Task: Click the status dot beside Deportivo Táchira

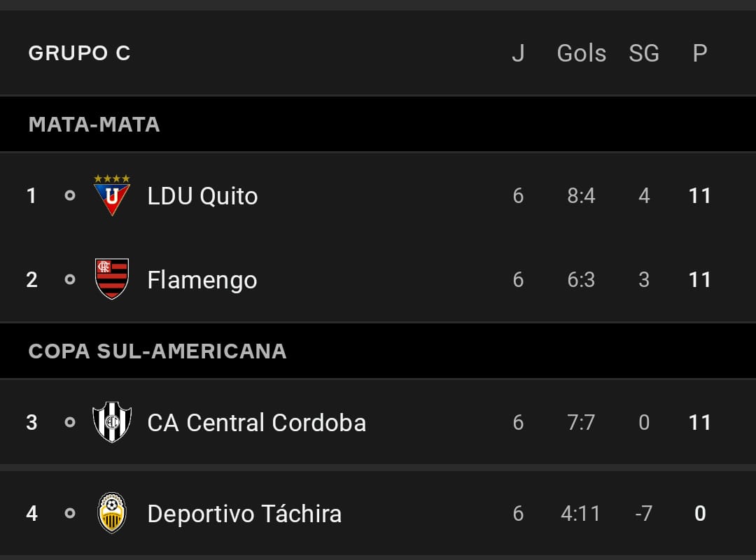Action: [70, 513]
